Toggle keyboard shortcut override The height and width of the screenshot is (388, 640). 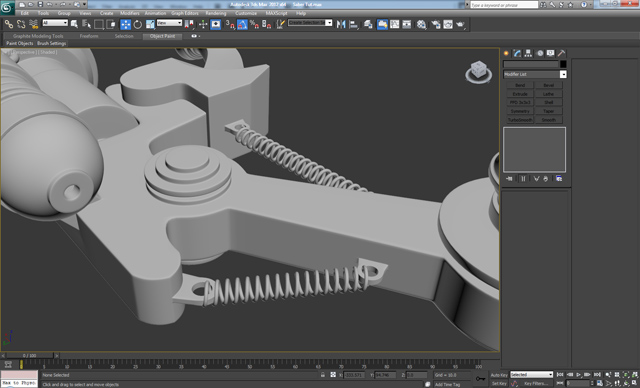tap(216, 24)
